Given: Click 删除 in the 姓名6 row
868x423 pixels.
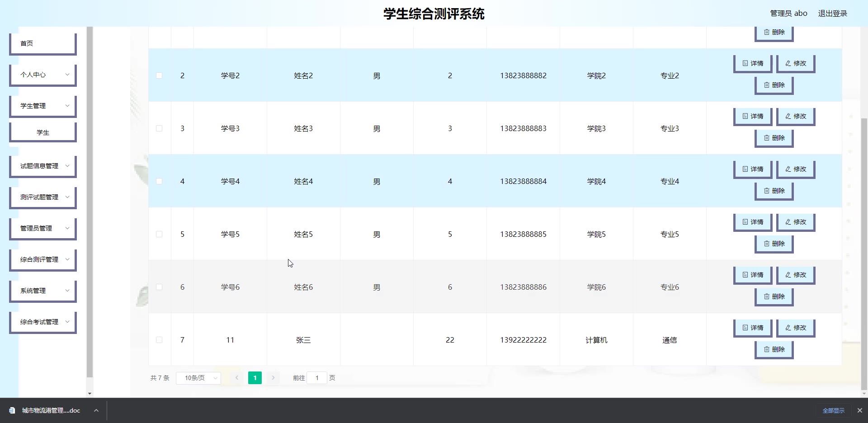Looking at the screenshot, I should (774, 297).
